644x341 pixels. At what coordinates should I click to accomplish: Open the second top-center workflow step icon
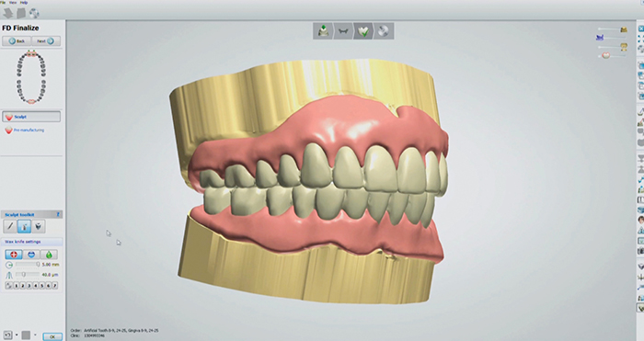tap(343, 30)
